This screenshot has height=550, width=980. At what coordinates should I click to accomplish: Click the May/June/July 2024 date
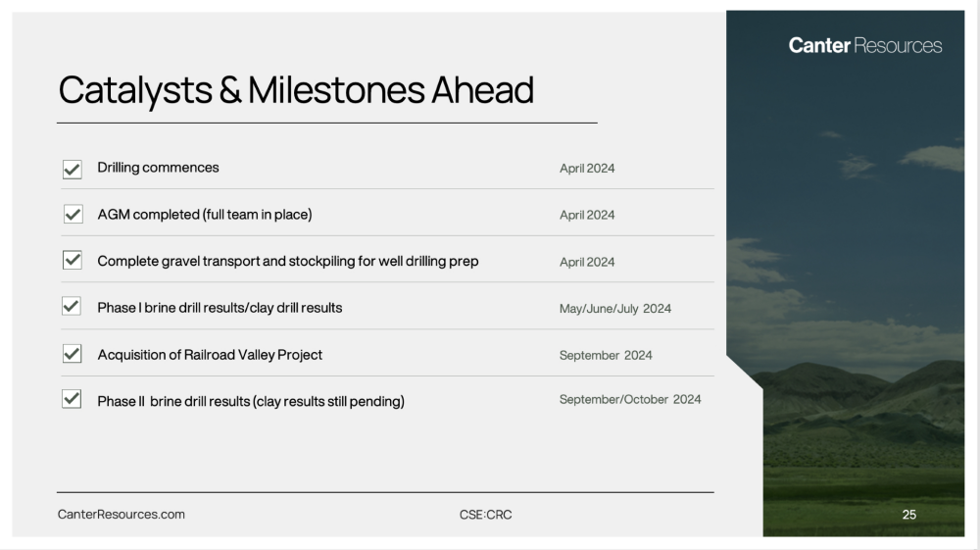tap(615, 308)
